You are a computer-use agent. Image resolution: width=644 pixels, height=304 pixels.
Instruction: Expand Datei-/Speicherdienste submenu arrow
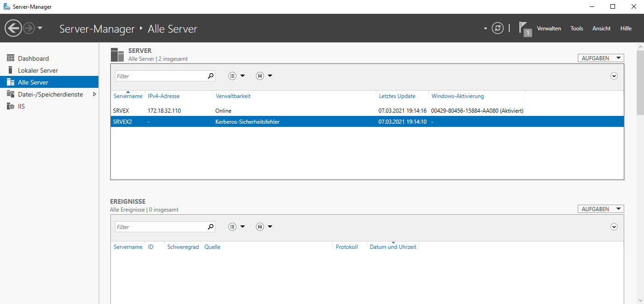coord(94,94)
